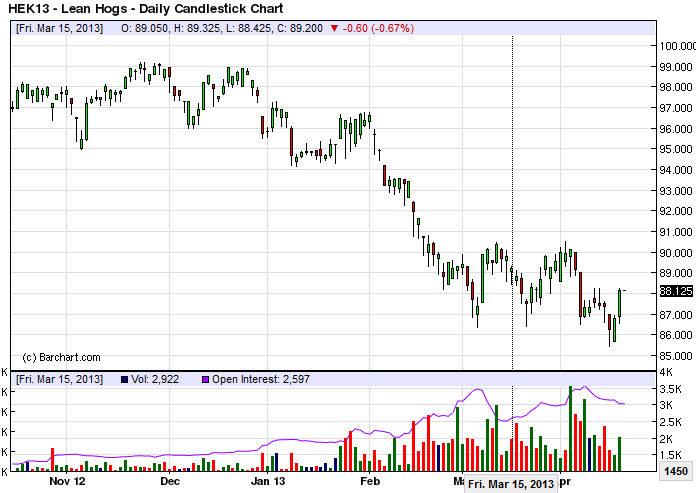Click the 'Nov 12' date axis label
The image size is (696, 493).
[x=67, y=481]
